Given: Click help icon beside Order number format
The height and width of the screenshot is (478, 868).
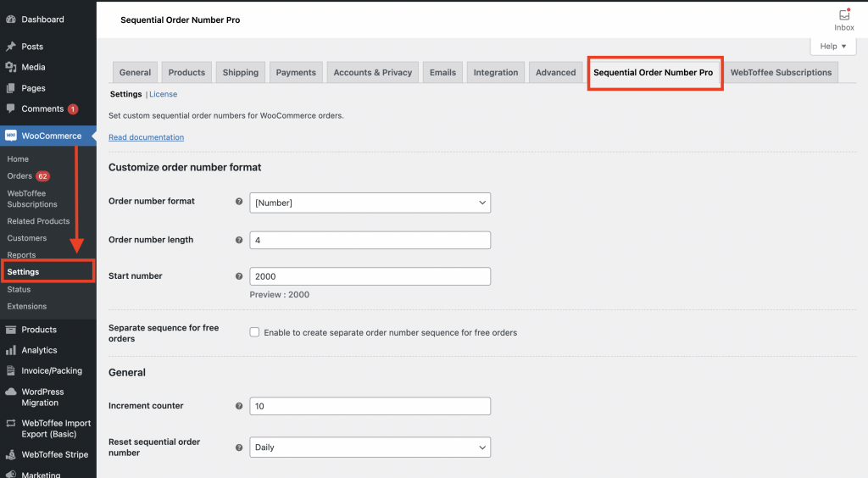Looking at the screenshot, I should (239, 202).
